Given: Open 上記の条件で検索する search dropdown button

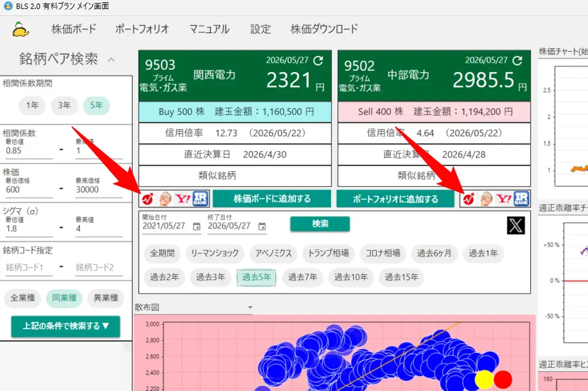Looking at the screenshot, I should click(66, 326).
